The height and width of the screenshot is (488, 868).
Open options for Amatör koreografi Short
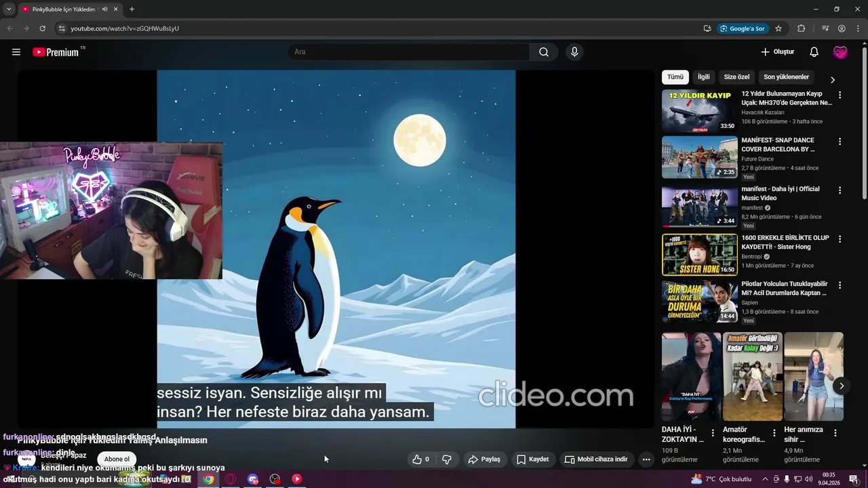click(x=774, y=433)
